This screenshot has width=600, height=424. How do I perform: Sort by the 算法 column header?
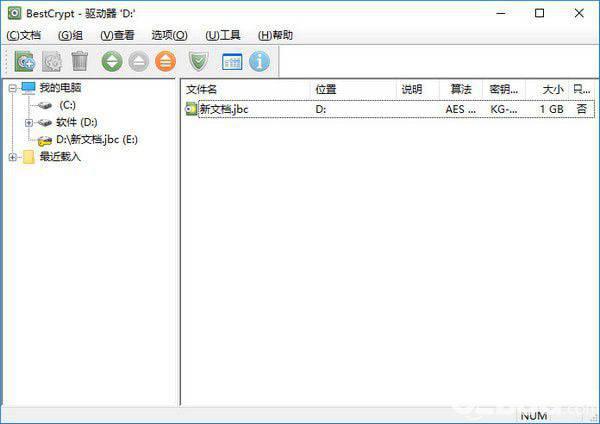[x=461, y=89]
